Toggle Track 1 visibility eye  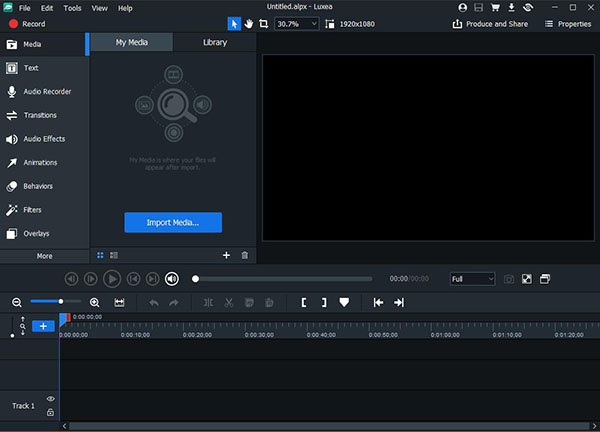50,399
